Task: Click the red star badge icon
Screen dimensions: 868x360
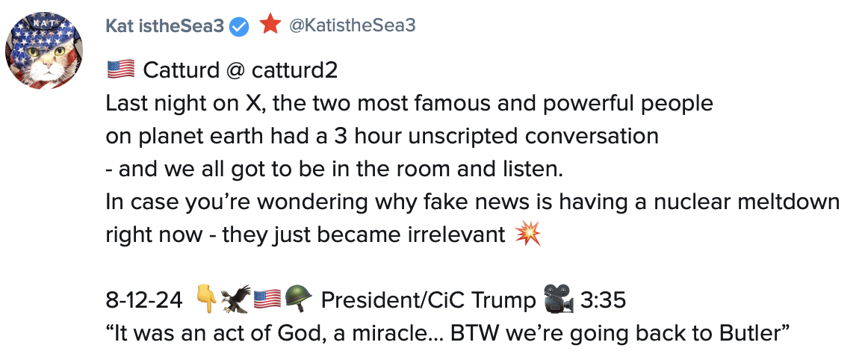Action: coord(270,25)
